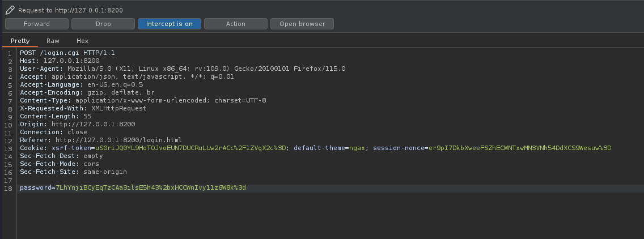Drop the intercepted request
This screenshot has height=239, width=644.
(103, 24)
